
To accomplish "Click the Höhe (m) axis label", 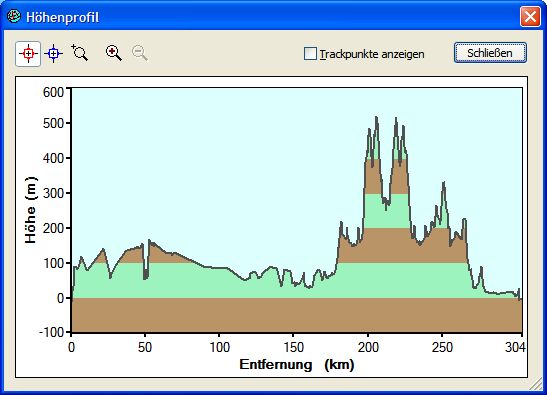I will tap(31, 210).
